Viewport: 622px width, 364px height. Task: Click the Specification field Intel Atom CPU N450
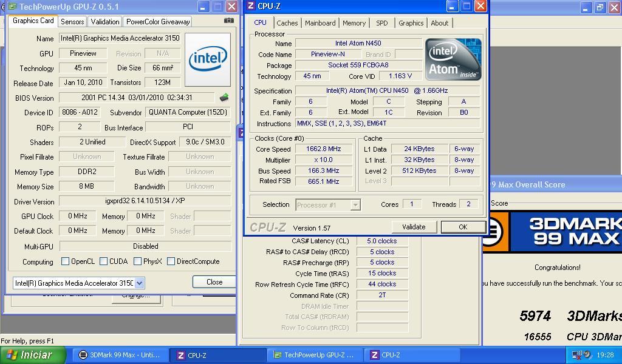(x=388, y=91)
